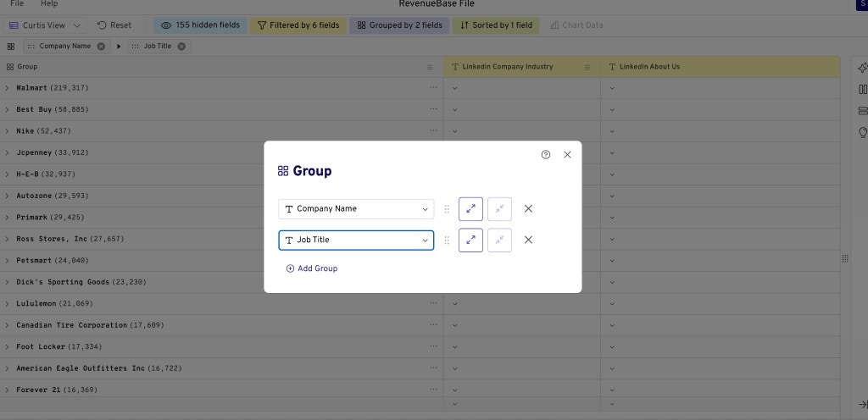Collapse all Company Name groups

click(499, 209)
